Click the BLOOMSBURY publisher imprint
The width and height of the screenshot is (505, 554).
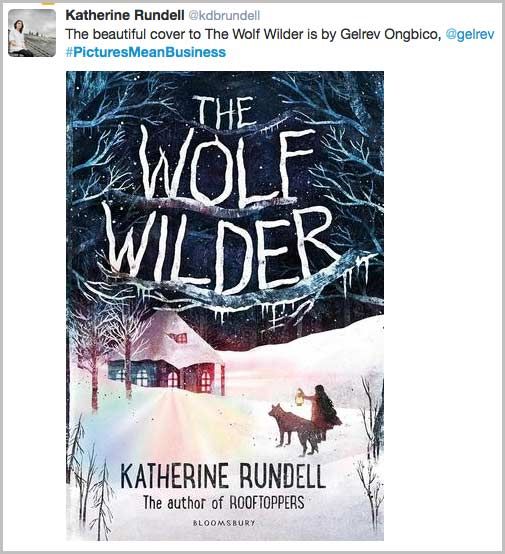pos(224,523)
